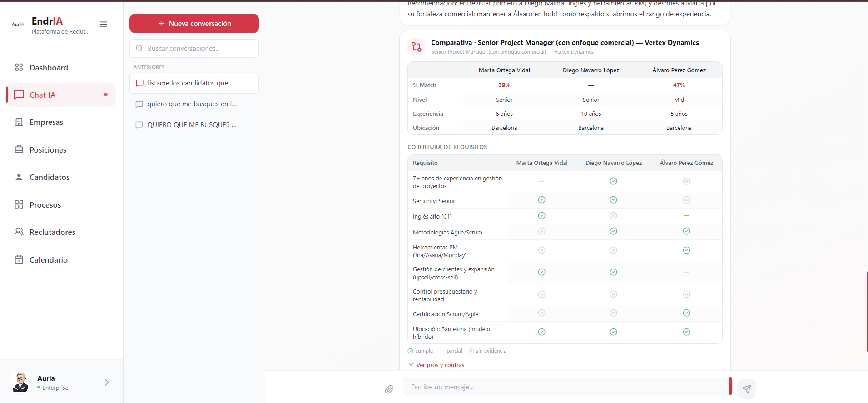This screenshot has height=403, width=868.
Task: Go to Empresas page
Action: [x=61, y=122]
